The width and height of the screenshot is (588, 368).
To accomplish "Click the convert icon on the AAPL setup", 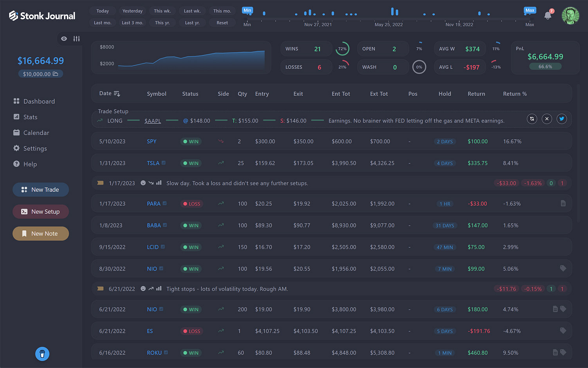I will [532, 119].
